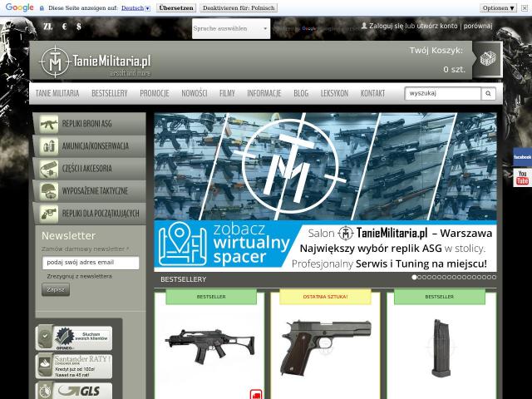Switch currency to dollar
Viewport: 532px width, 399px height.
click(79, 26)
